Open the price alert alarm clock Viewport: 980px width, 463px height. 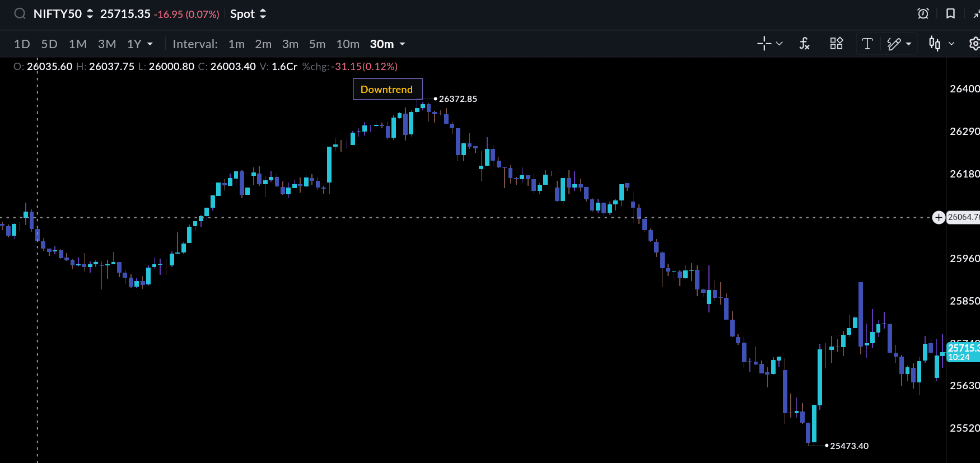click(923, 13)
